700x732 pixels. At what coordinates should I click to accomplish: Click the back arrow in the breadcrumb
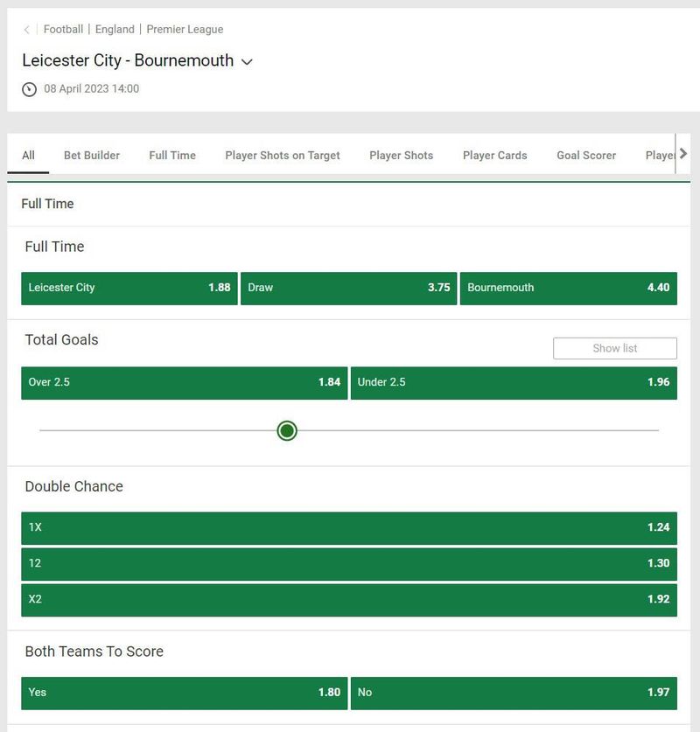[x=26, y=30]
